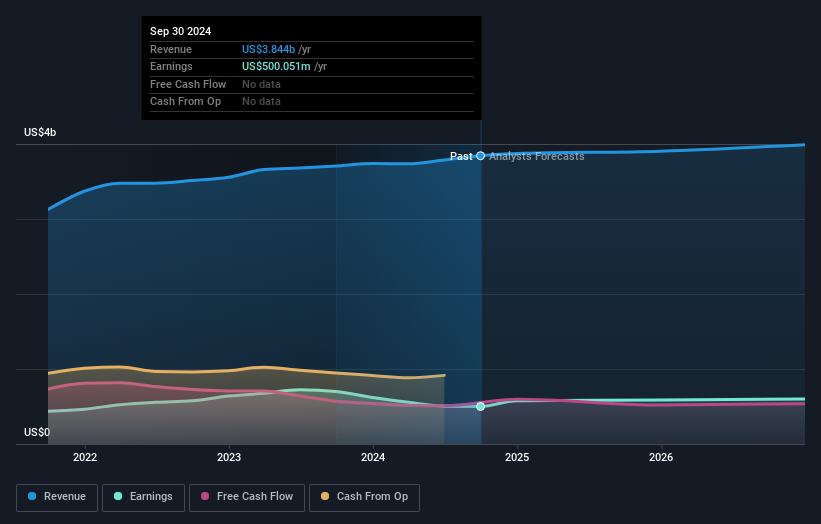Toggle the Free Cash Flow legend button
Image resolution: width=821 pixels, height=524 pixels.
pyautogui.click(x=247, y=497)
